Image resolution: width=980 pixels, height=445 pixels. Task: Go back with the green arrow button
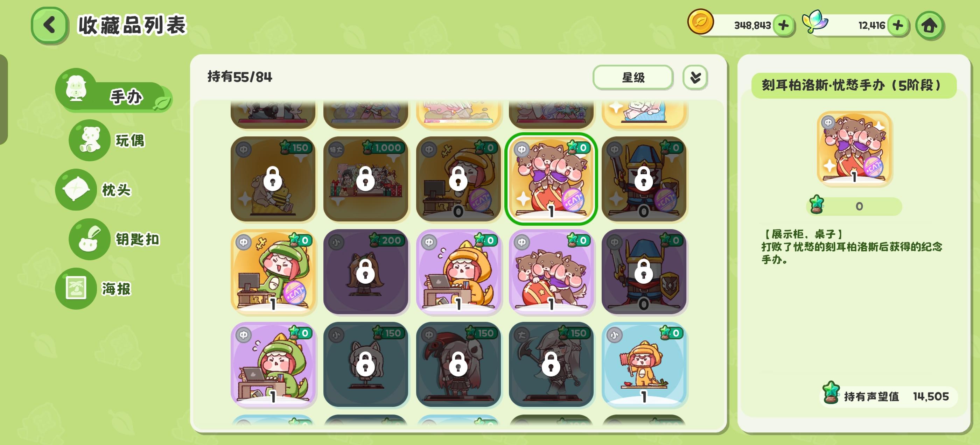tap(49, 26)
